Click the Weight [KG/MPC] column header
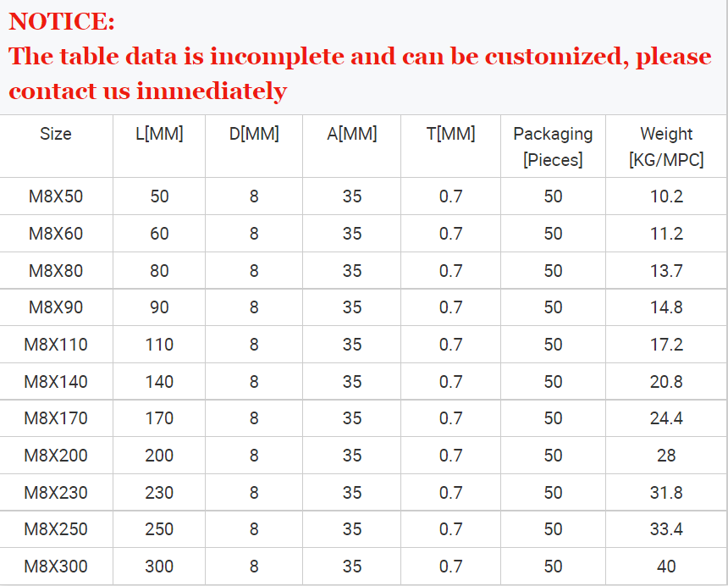Viewport: 728px width, 586px height. (666, 146)
